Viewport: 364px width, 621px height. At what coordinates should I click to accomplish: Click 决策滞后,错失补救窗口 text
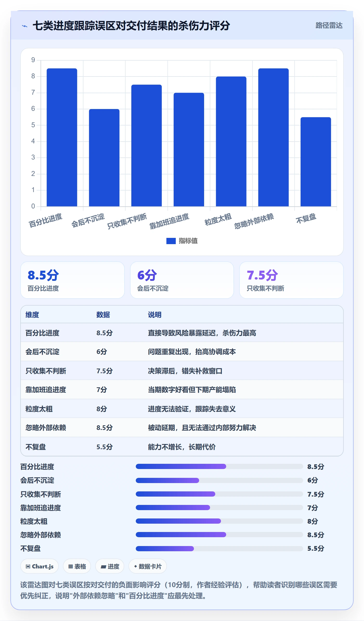click(185, 371)
